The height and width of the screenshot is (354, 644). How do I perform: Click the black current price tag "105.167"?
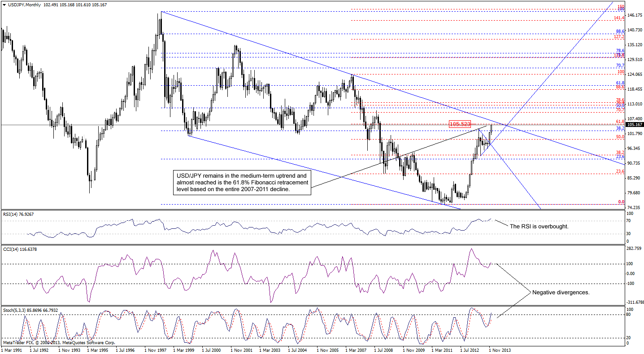[x=635, y=125]
